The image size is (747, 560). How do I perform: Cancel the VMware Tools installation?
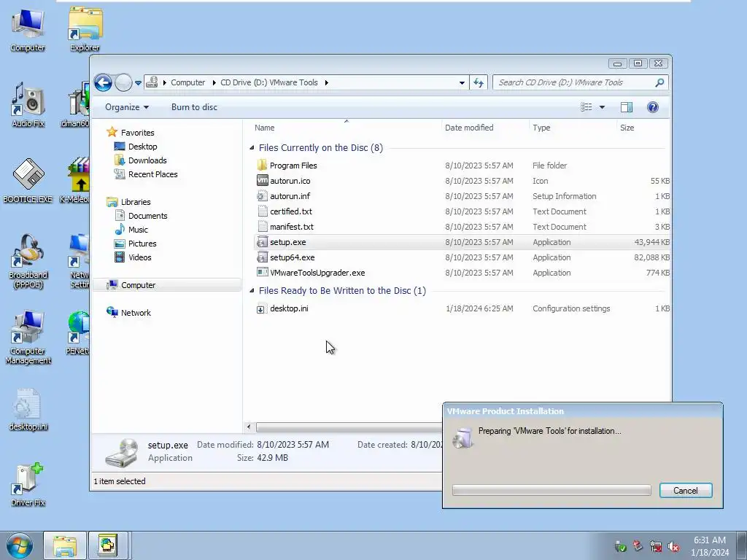[686, 491]
